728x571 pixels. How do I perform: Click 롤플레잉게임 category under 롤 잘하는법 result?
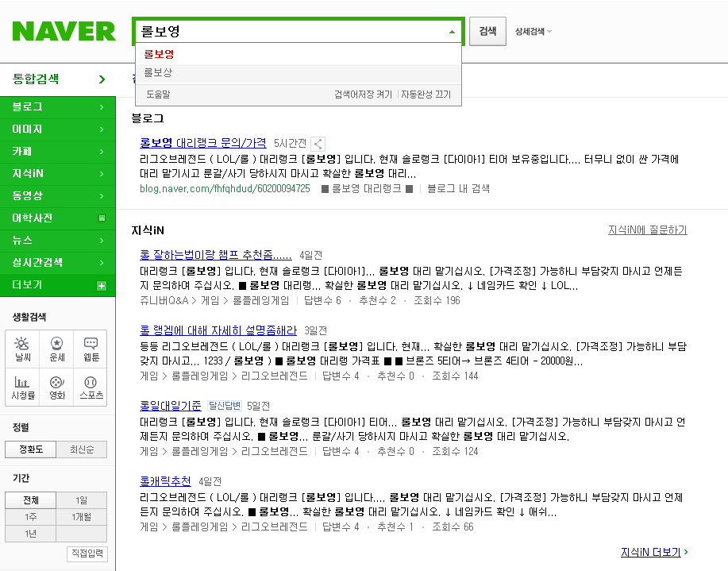(260, 301)
